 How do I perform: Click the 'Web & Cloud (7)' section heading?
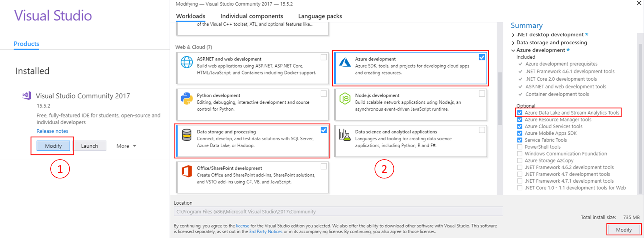tap(194, 47)
